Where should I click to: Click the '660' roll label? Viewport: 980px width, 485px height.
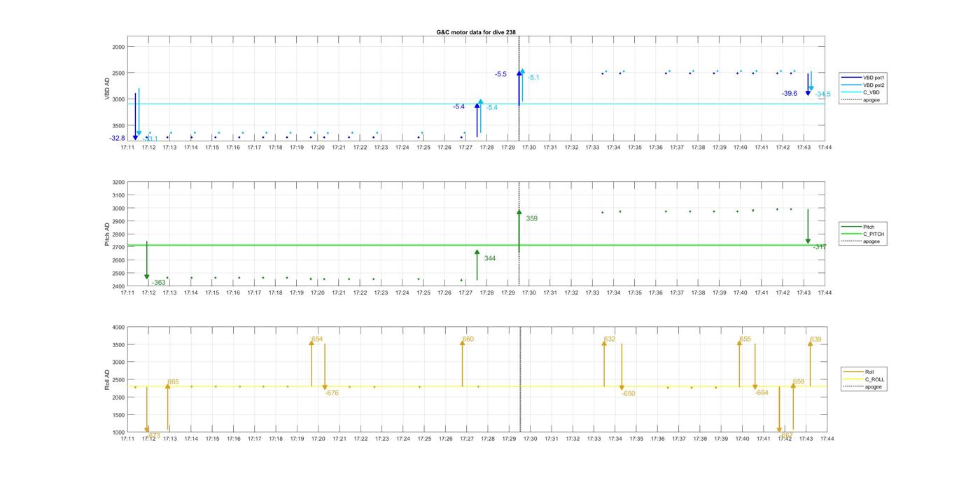[x=468, y=339]
